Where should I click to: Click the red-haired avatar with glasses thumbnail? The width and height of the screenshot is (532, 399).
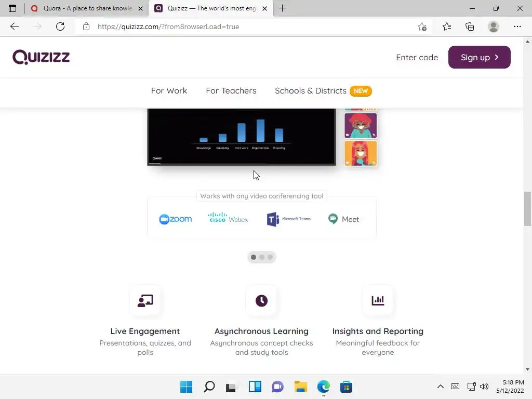361,126
